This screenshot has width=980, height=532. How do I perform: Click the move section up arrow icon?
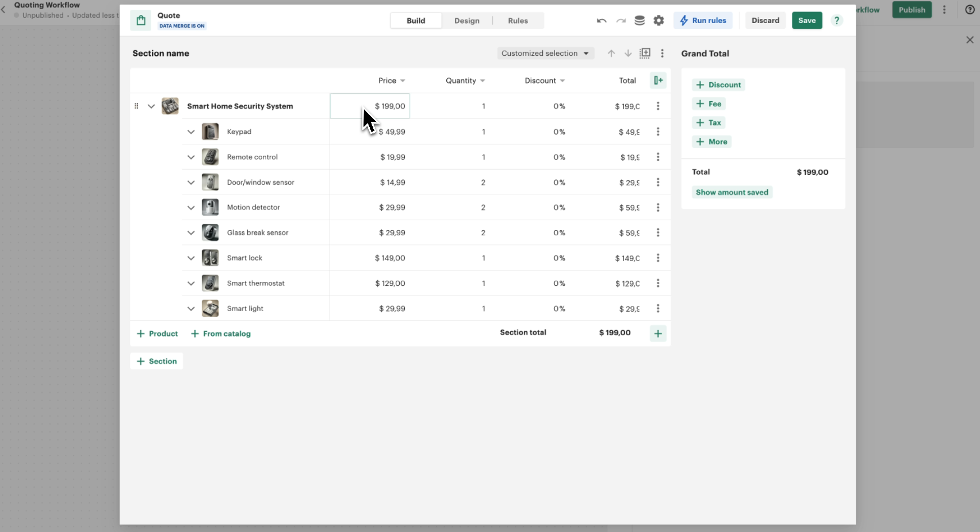pyautogui.click(x=611, y=53)
